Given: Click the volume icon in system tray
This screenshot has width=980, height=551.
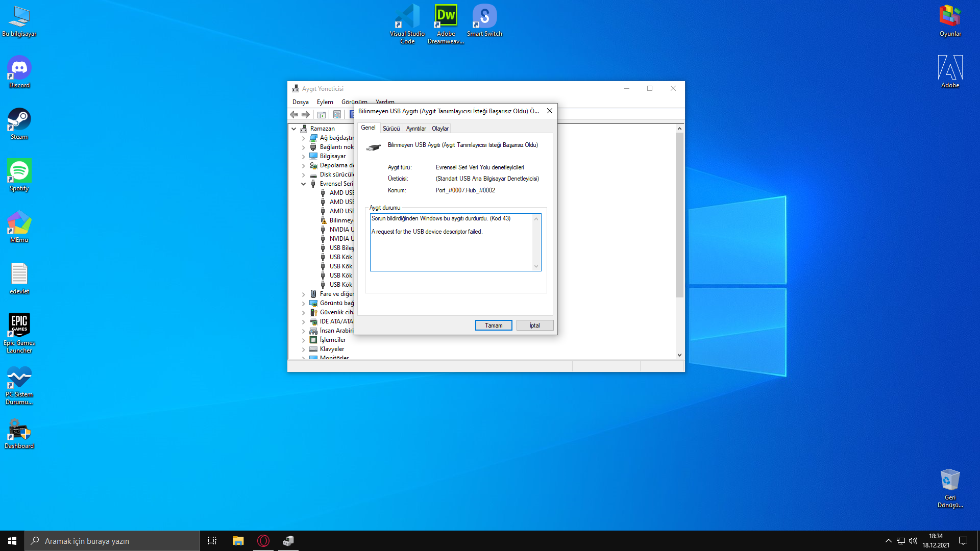Looking at the screenshot, I should click(913, 541).
